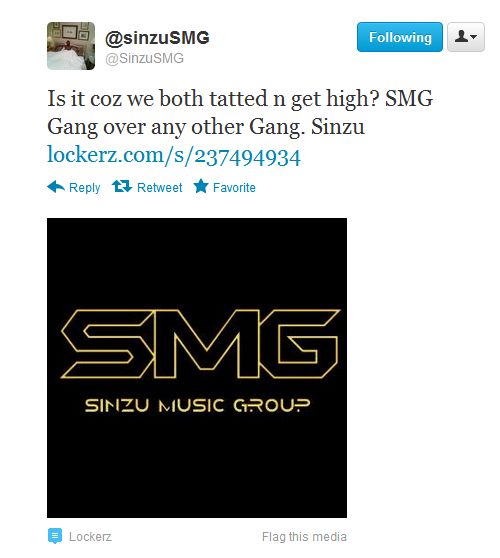
Task: Click the Sinzu Music Group caption in image
Action: pos(198,405)
